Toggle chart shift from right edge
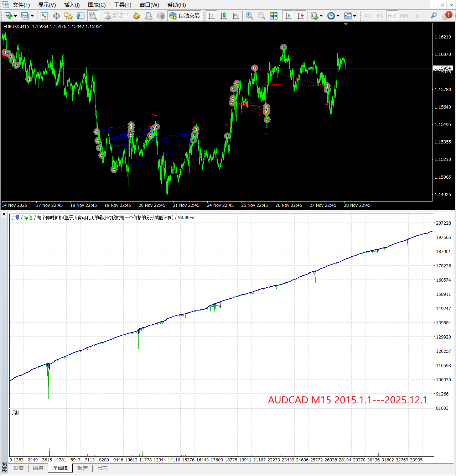Screen dimensions: 456x476 click(300, 16)
